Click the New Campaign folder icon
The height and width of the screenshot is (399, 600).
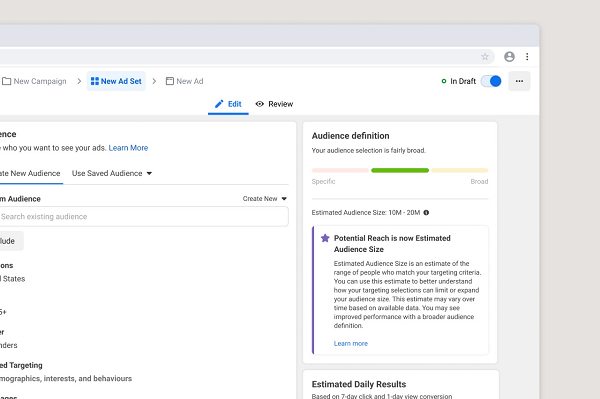click(x=6, y=81)
